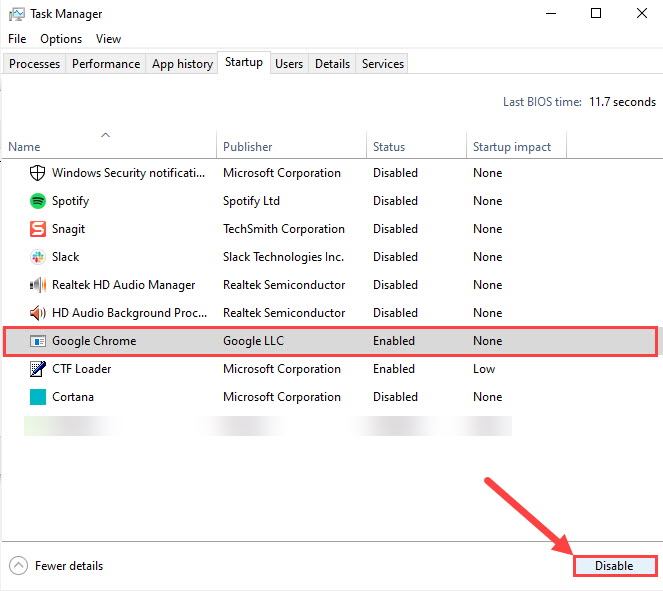663x591 pixels.
Task: Collapse view with Fewer details chevron
Action: [17, 566]
